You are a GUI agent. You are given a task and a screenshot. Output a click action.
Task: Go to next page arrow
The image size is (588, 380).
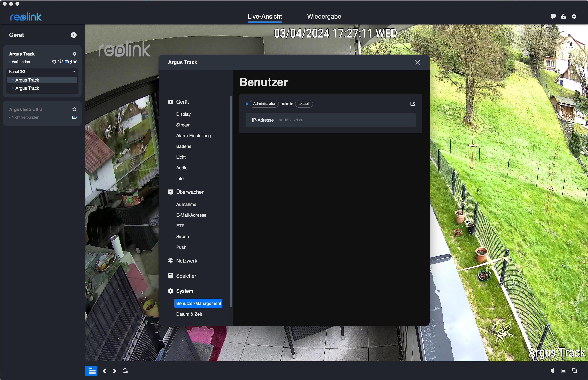click(x=114, y=371)
